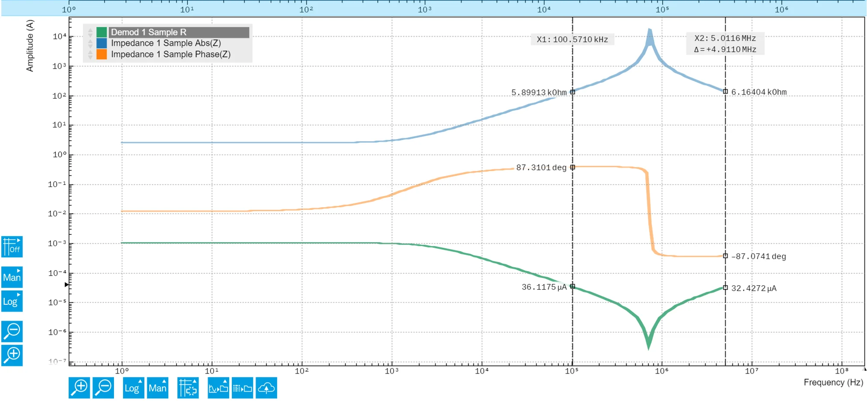Click the horizontal zoom in magnifier

coord(79,388)
